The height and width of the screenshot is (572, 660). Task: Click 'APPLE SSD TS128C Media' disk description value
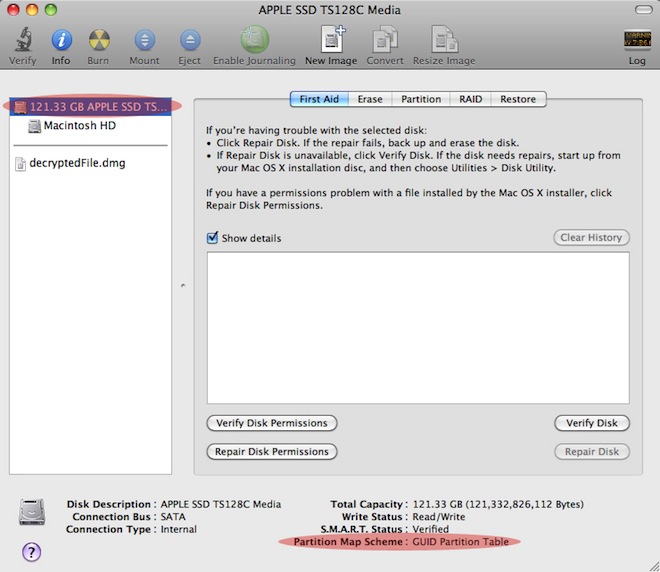[x=221, y=504]
